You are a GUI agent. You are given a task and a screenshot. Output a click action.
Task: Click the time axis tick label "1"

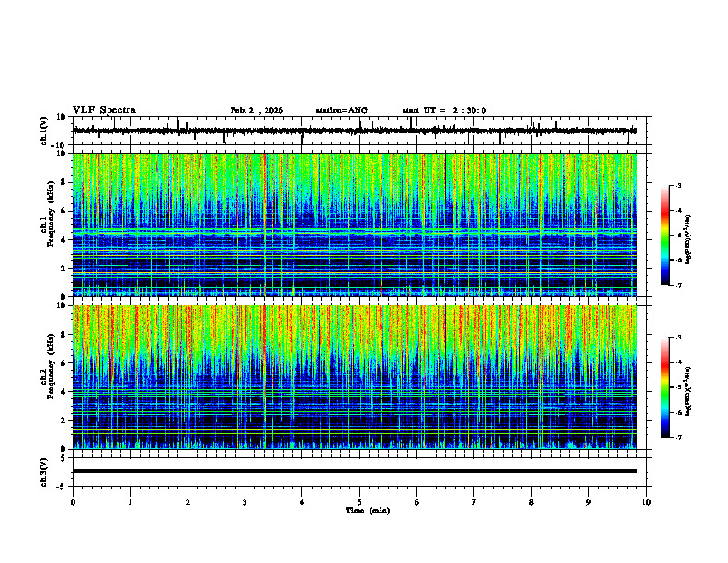coord(130,502)
